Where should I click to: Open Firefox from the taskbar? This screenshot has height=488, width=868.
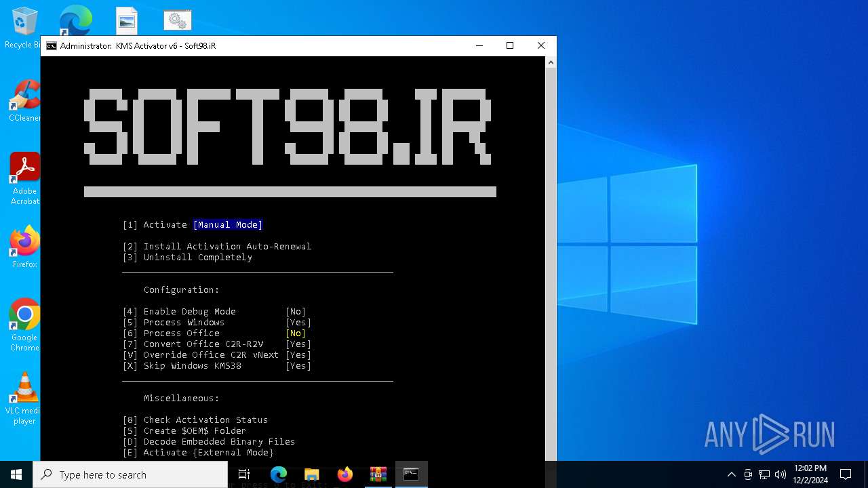(345, 474)
